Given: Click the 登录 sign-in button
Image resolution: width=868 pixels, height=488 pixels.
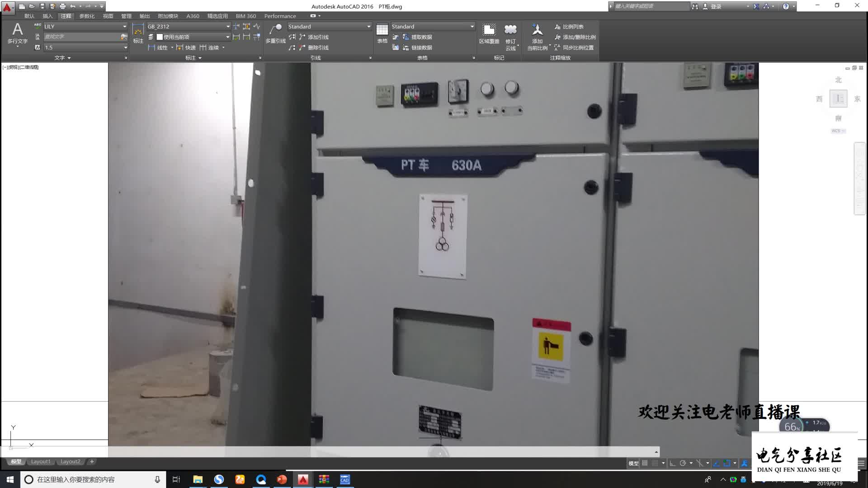Looking at the screenshot, I should (x=712, y=6).
